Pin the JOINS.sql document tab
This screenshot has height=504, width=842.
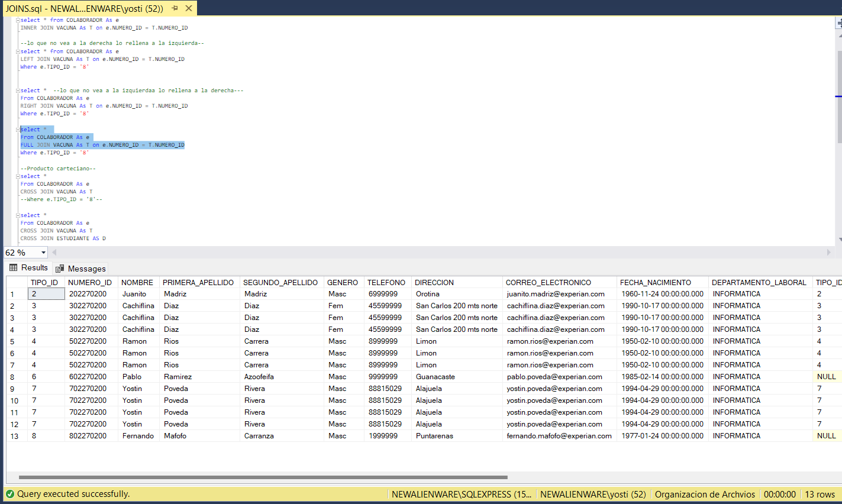175,8
